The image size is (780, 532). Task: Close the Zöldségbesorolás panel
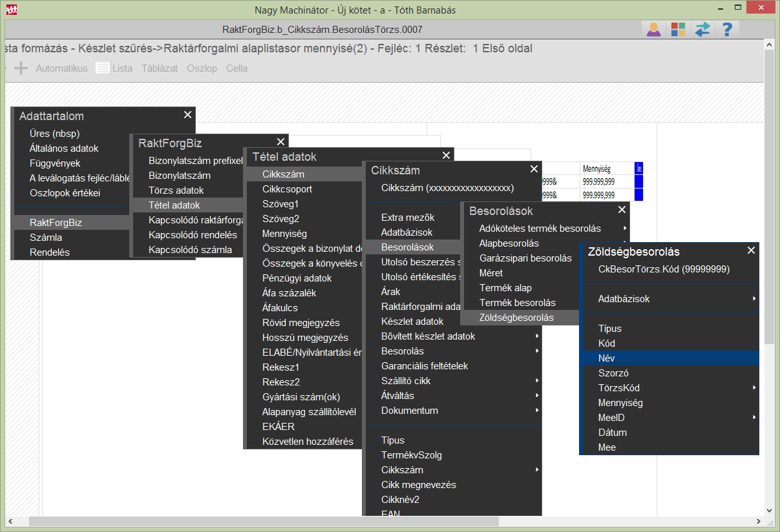point(751,251)
